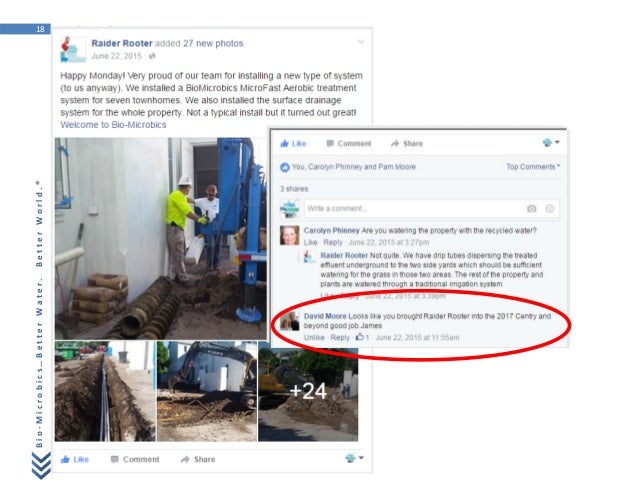This screenshot has width=638, height=493.
Task: Open the Raider Rooter page name link
Action: coord(122,43)
